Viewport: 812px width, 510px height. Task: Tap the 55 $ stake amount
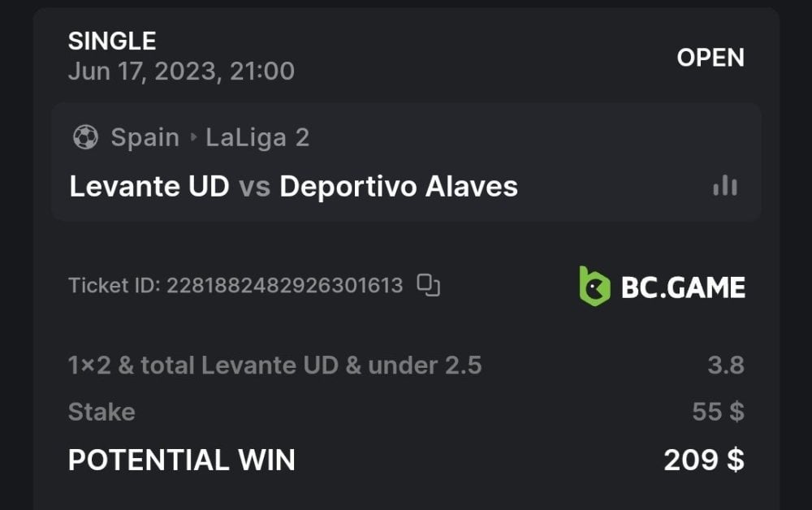[718, 412]
